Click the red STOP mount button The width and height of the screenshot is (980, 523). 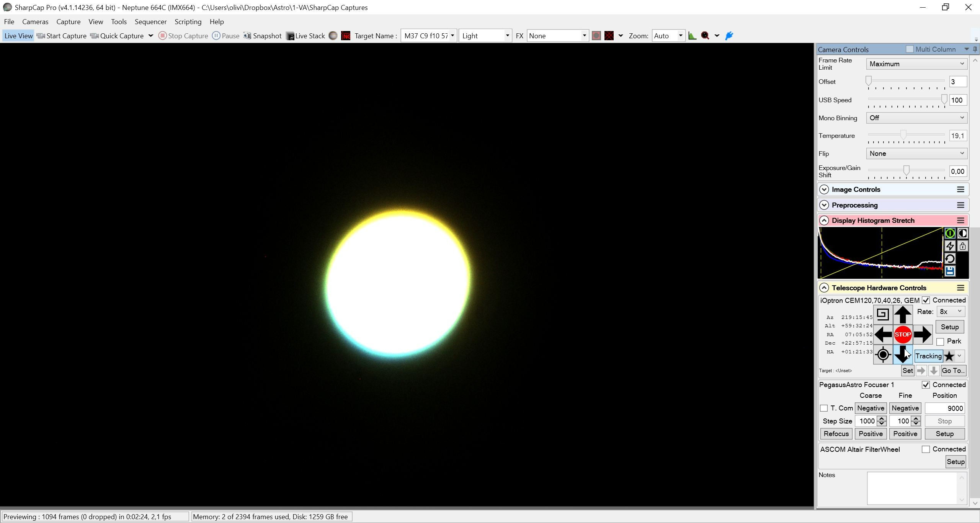pyautogui.click(x=902, y=334)
